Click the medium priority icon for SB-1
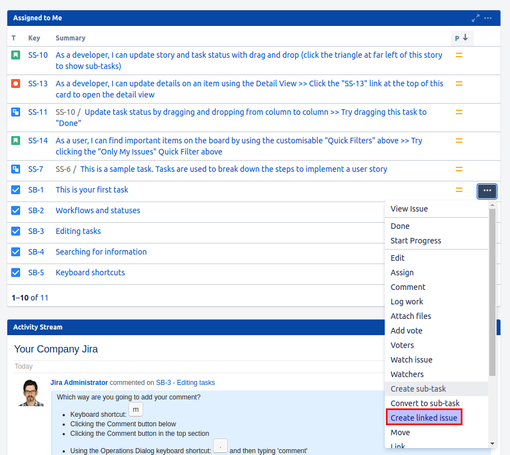510x455 pixels. 459,190
